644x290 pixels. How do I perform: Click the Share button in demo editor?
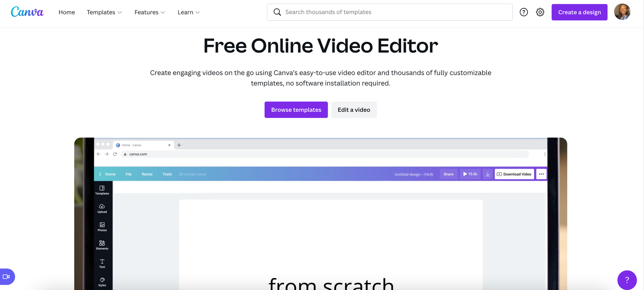[x=448, y=174]
